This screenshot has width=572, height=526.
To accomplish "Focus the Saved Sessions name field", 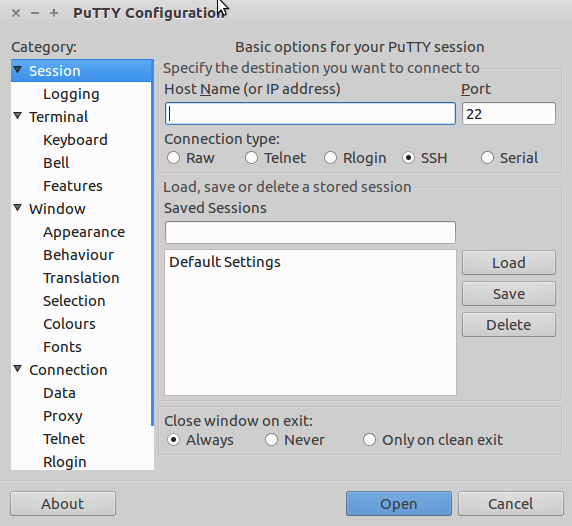I will click(310, 232).
